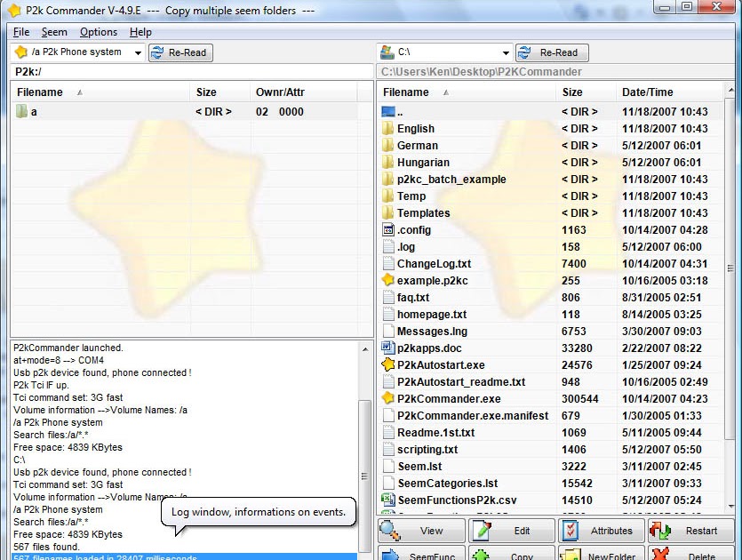Click the left pane Re-Read button
The height and width of the screenshot is (560, 742).
pos(180,52)
